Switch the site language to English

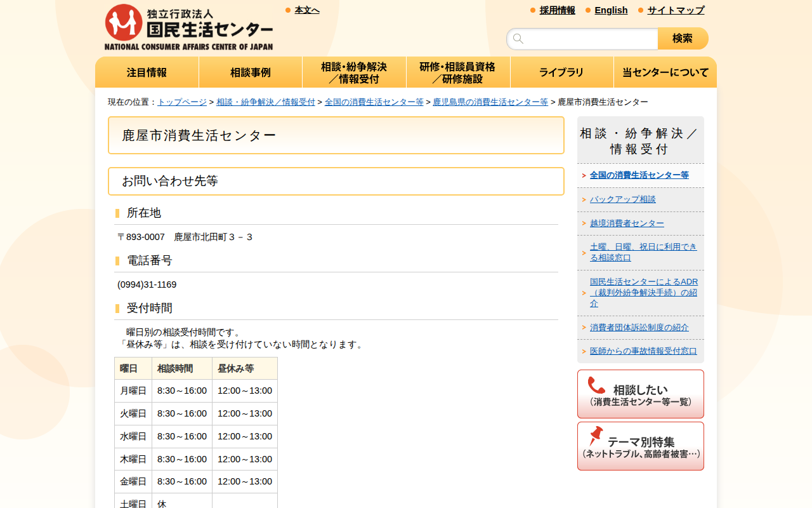pos(611,10)
